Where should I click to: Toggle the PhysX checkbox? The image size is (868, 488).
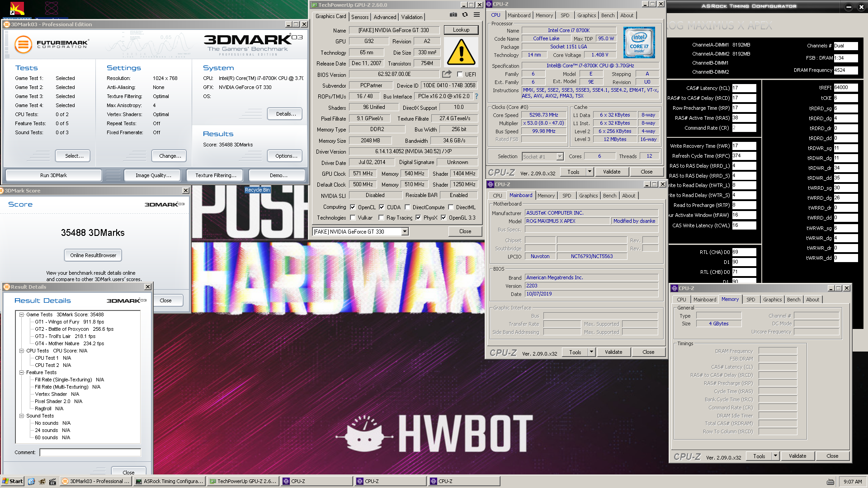pyautogui.click(x=418, y=218)
